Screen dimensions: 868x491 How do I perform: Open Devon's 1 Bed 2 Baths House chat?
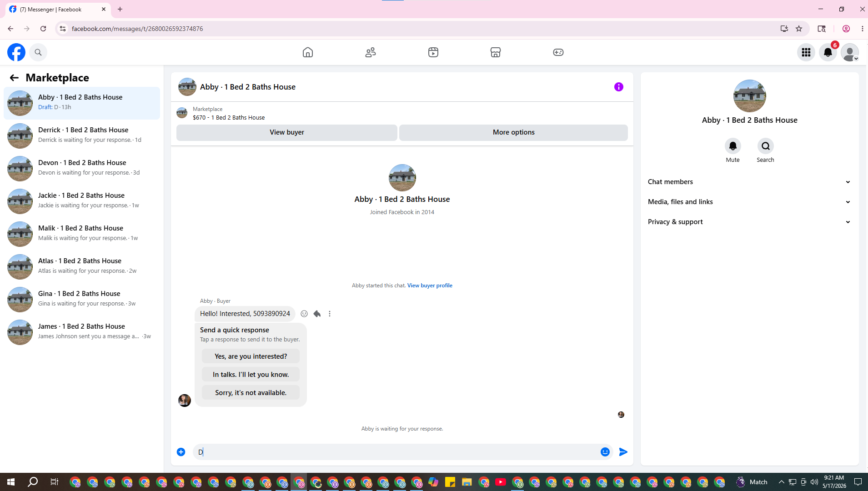point(82,169)
